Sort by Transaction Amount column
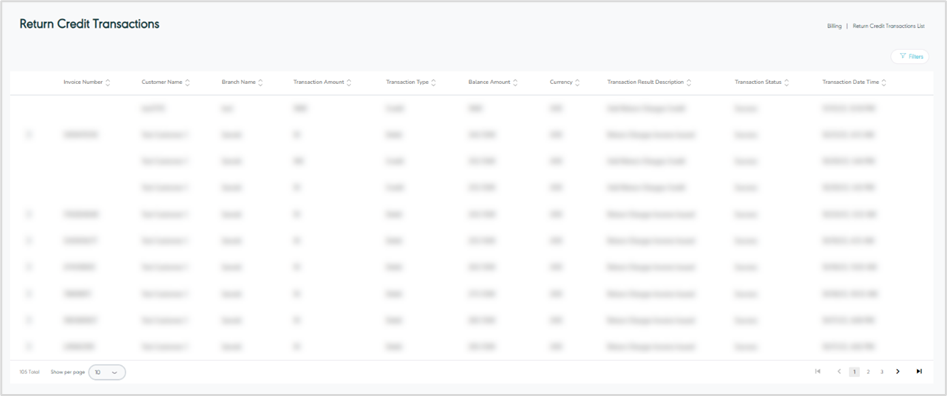The image size is (947, 396). coord(323,82)
